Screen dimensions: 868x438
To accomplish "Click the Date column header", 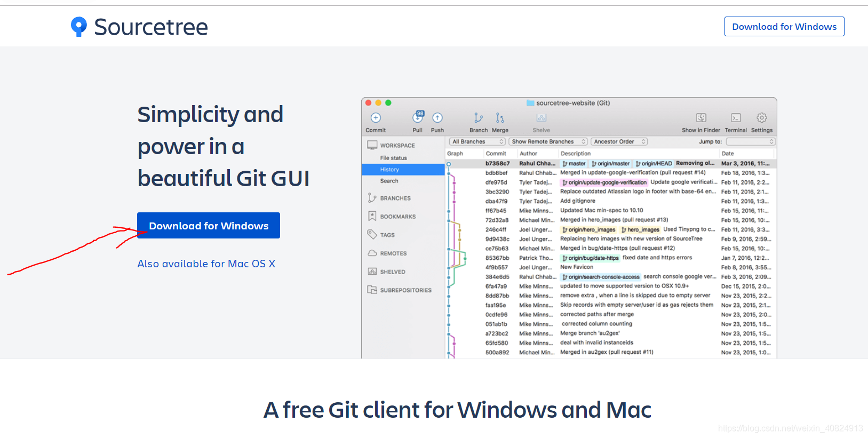I will tap(728, 154).
